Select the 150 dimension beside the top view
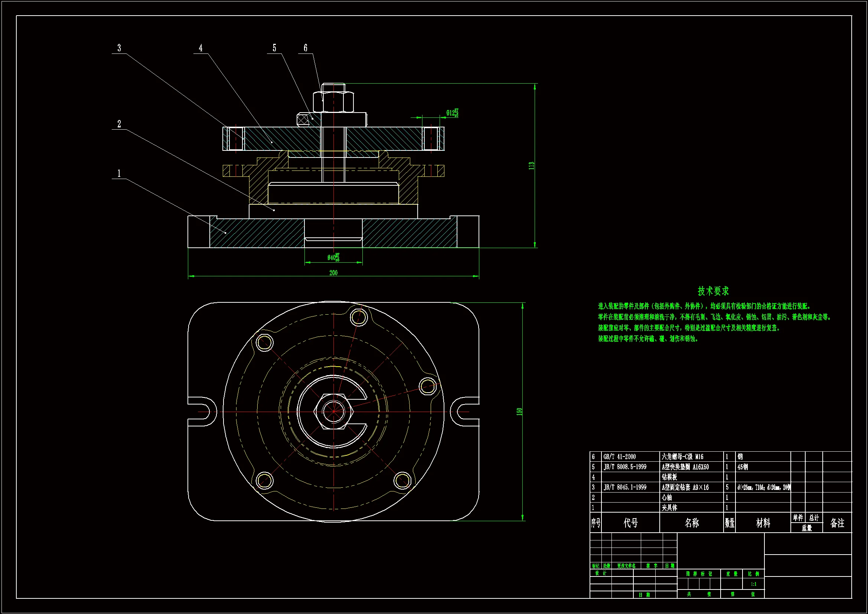 (519, 412)
